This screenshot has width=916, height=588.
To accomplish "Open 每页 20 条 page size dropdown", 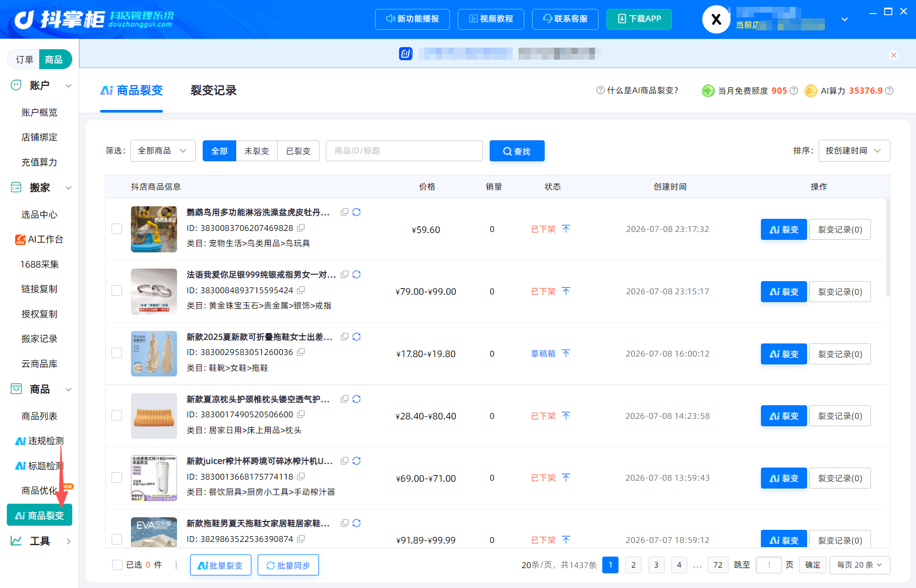I will (859, 565).
